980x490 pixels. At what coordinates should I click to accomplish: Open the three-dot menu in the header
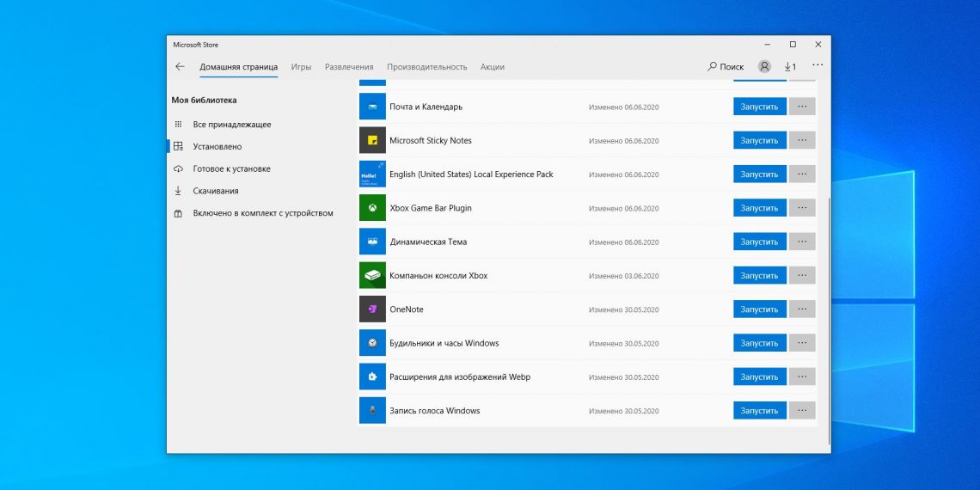coord(818,66)
